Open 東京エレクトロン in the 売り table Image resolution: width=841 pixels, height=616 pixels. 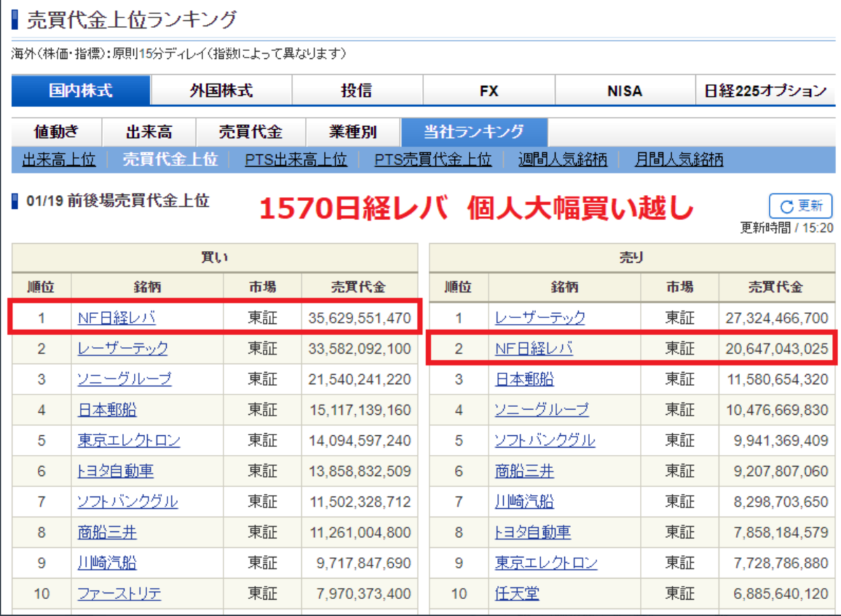[546, 563]
